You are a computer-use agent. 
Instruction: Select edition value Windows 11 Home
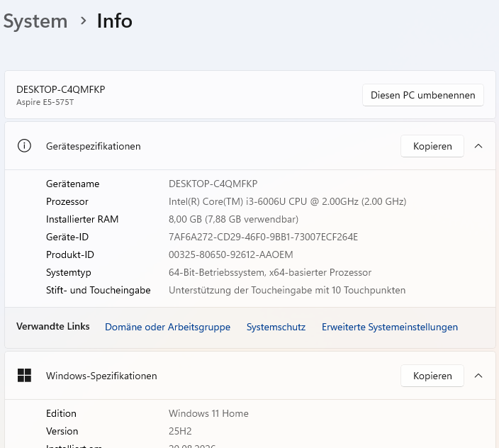click(x=208, y=414)
